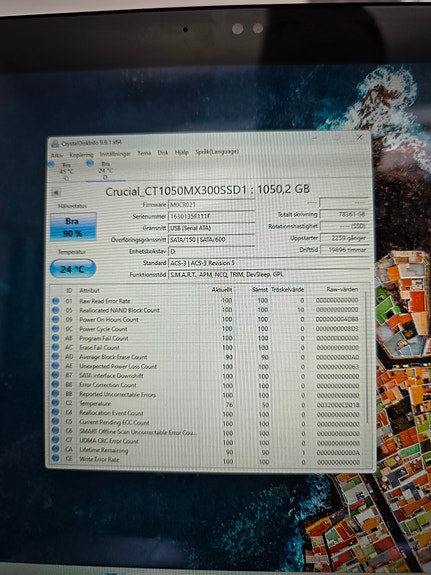Select the Power On Hours Count row text
431x575 pixels.
tap(109, 319)
